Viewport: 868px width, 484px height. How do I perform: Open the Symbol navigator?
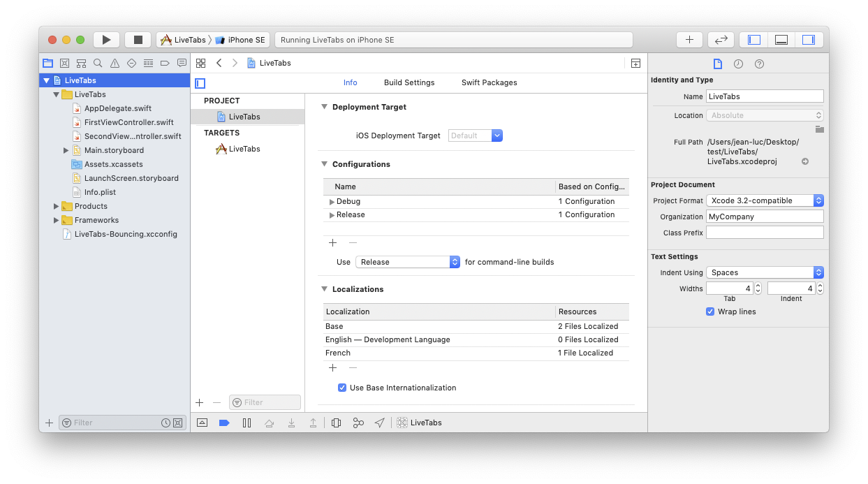[x=81, y=63]
